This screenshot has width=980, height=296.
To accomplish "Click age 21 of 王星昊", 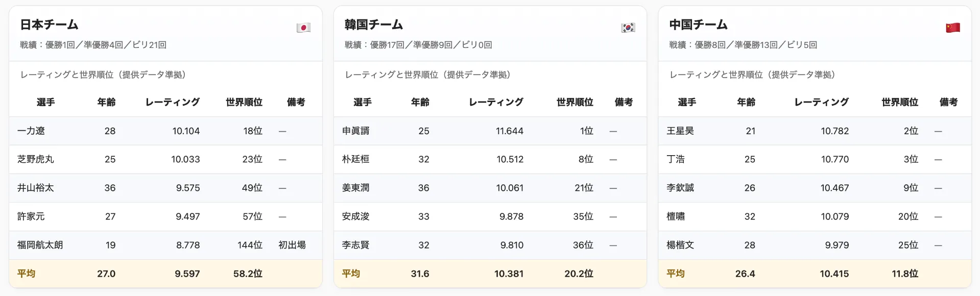I will coord(751,131).
